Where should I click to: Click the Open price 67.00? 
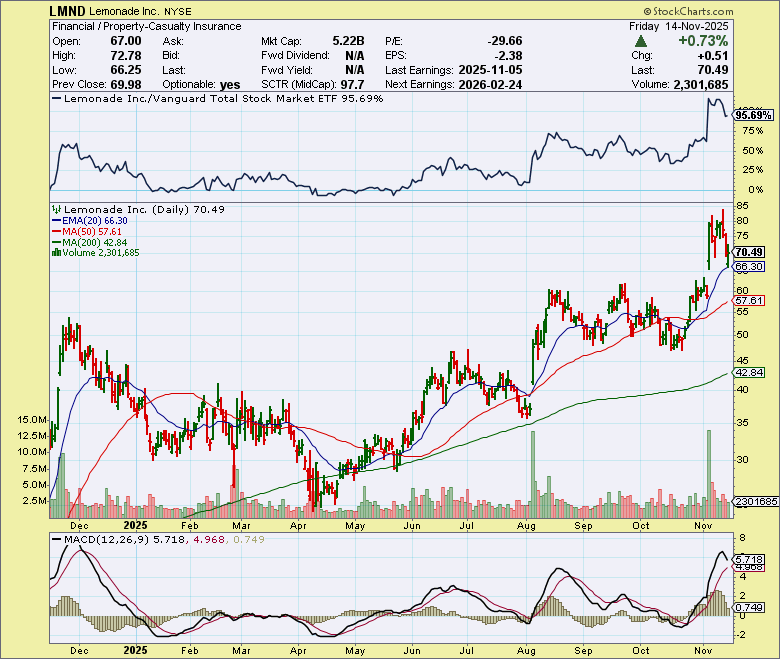[x=126, y=41]
